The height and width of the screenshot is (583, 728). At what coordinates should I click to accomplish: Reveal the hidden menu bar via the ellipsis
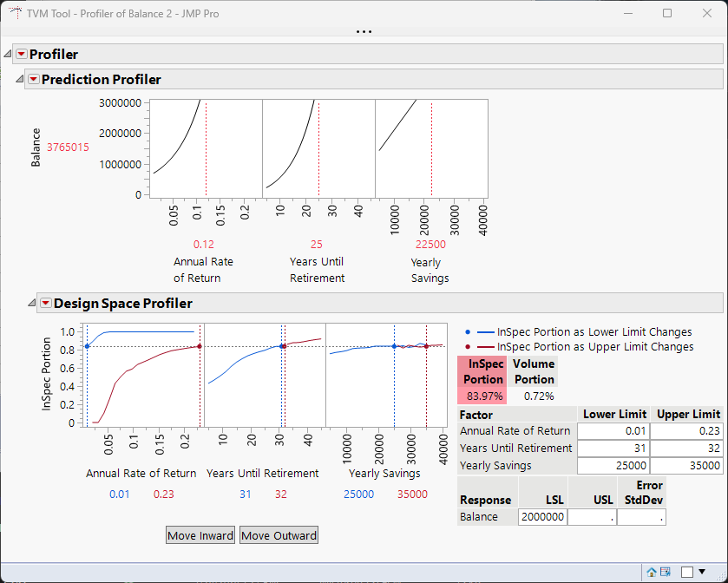pos(364,32)
